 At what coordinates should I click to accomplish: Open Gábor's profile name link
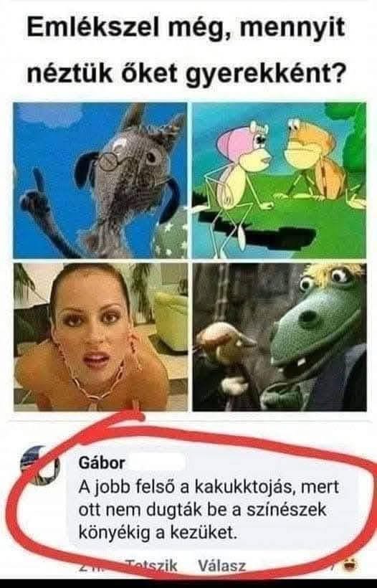[x=102, y=463]
